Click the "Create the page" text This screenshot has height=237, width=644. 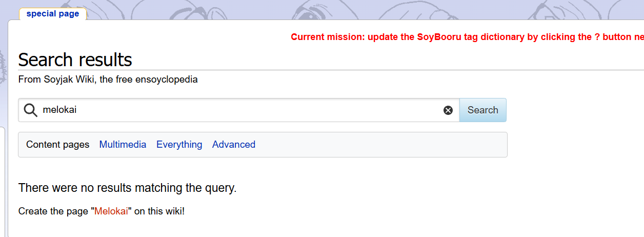[54, 211]
